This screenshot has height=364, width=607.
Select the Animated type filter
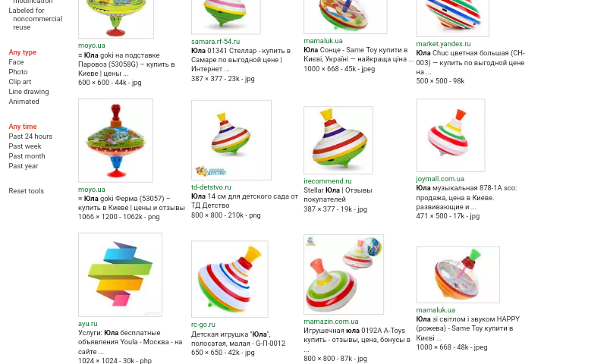pyautogui.click(x=24, y=102)
